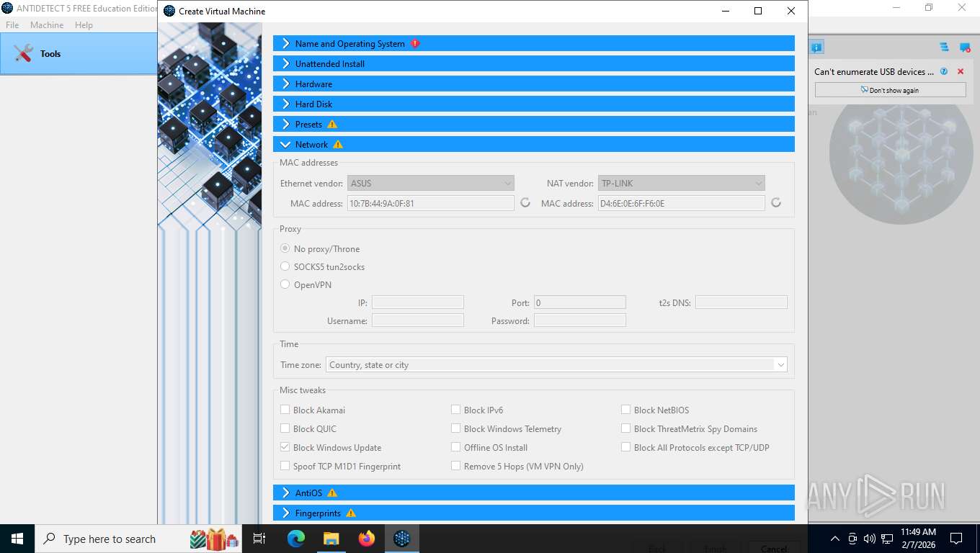Expand the AntiOS section

point(534,493)
